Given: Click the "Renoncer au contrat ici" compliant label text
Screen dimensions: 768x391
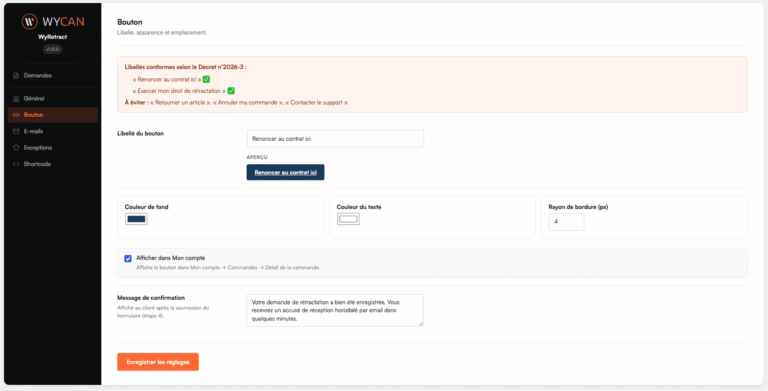Looking at the screenshot, I should (167, 79).
